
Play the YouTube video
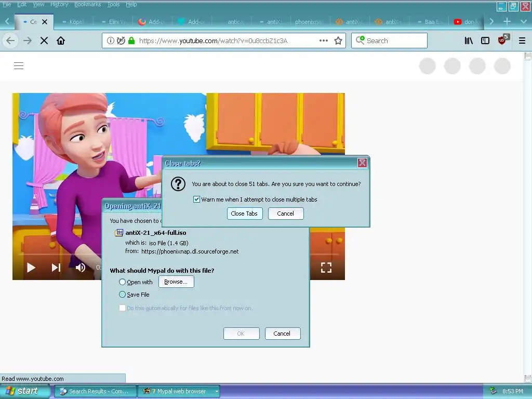(31, 268)
